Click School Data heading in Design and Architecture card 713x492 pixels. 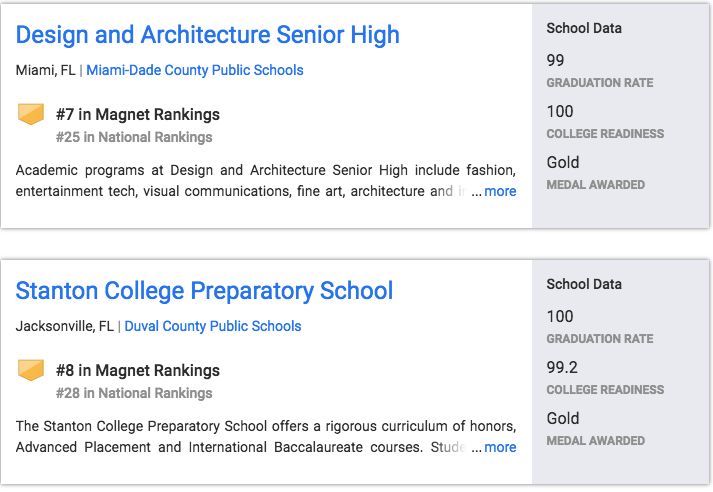584,28
